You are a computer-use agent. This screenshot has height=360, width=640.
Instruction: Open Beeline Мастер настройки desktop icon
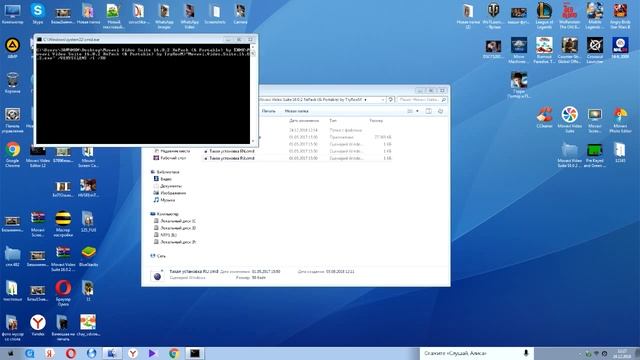point(63,224)
